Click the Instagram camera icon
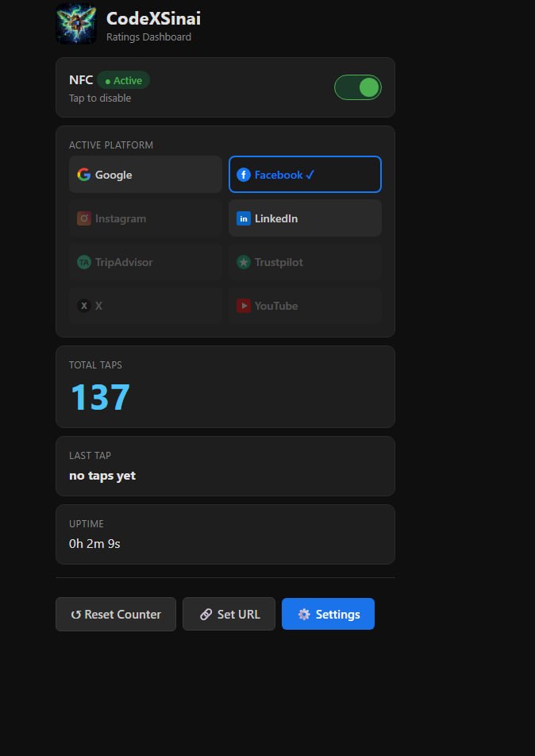This screenshot has width=535, height=756. click(x=84, y=218)
